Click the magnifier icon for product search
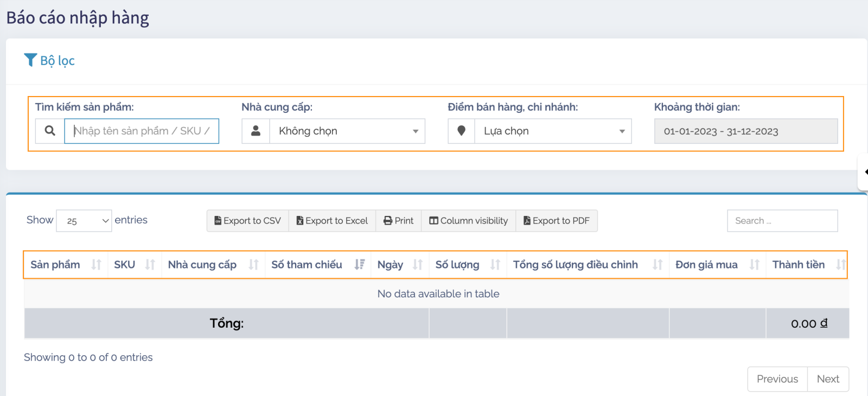 (50, 131)
